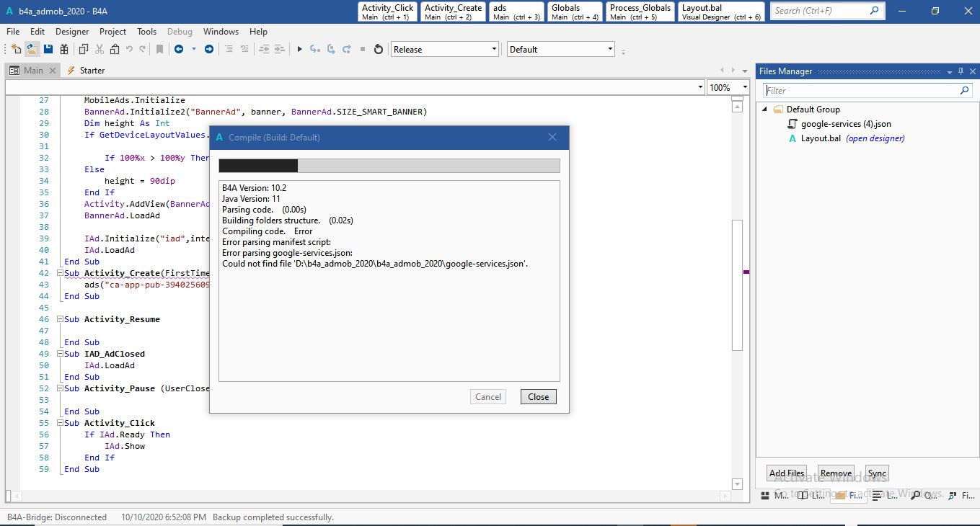
Task: Open the editor tab list dropdown arrow
Action: coord(745,70)
